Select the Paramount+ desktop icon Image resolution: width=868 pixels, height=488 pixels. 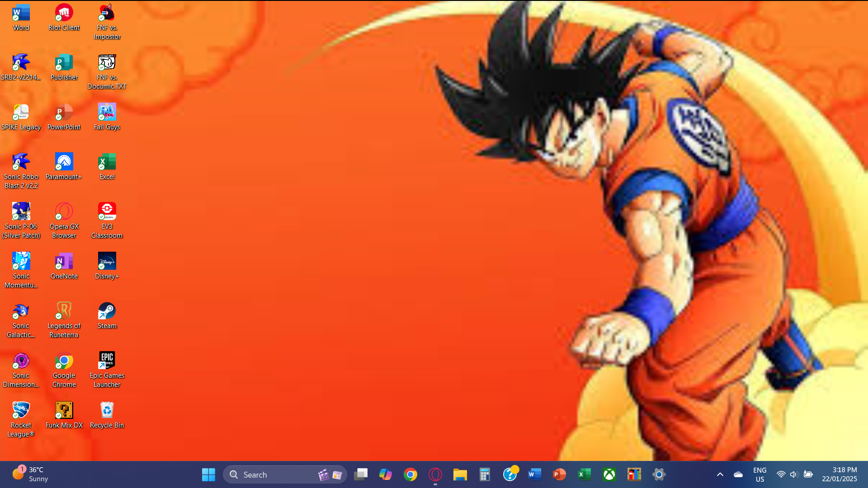pyautogui.click(x=64, y=167)
